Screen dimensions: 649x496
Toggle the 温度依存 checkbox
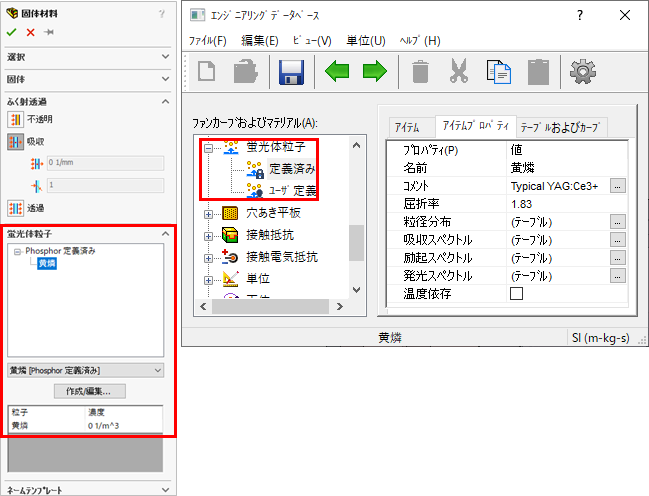(517, 294)
